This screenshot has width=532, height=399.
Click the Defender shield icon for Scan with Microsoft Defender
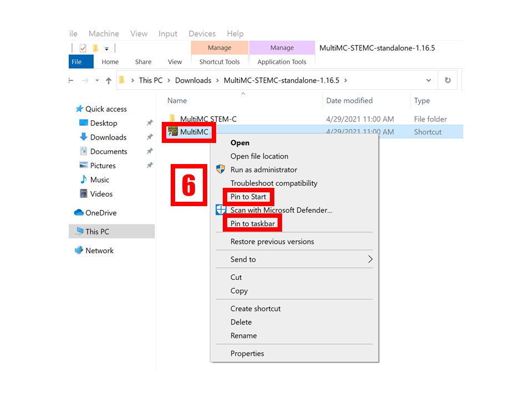pyautogui.click(x=221, y=209)
